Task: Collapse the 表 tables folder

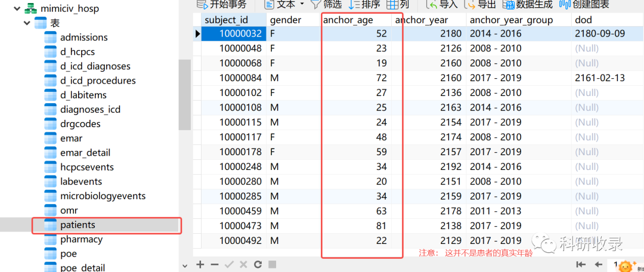Action: (x=27, y=22)
